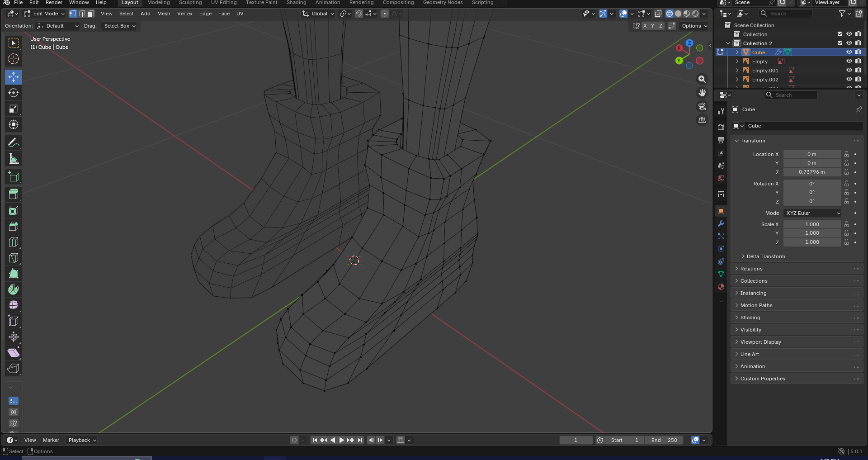Viewport: 868px width, 460px height.
Task: Open the Mesh menu
Action: pos(164,14)
